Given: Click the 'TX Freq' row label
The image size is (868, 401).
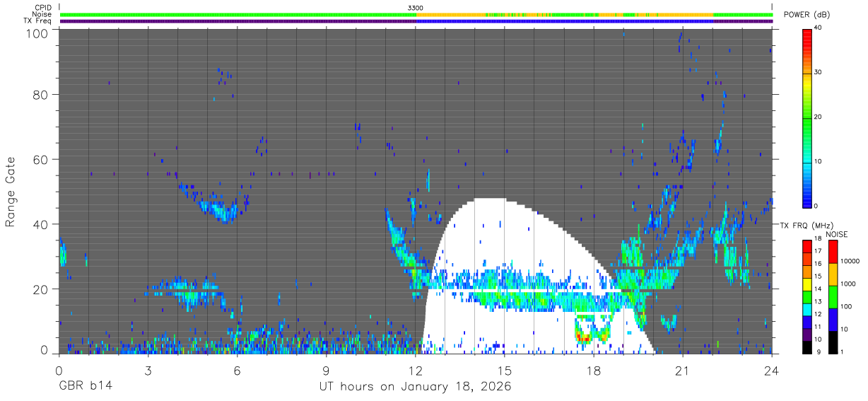Looking at the screenshot, I should [x=38, y=21].
